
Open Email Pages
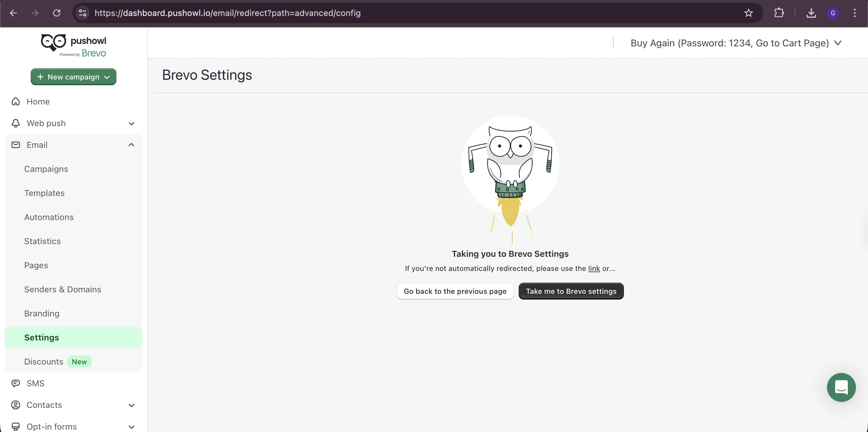click(x=36, y=266)
